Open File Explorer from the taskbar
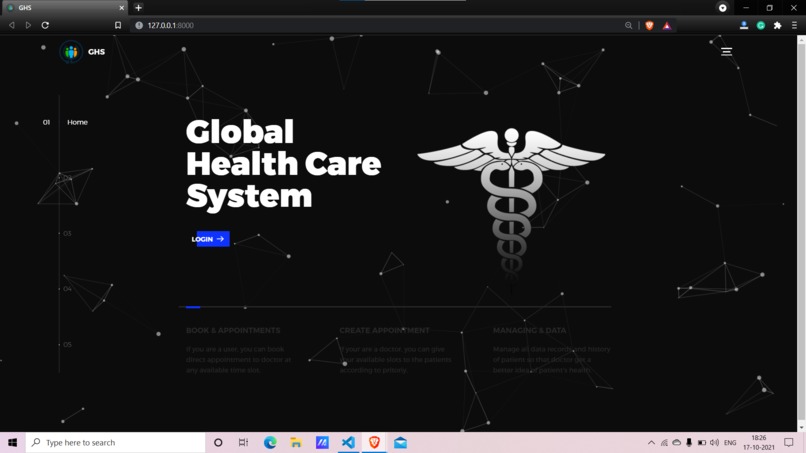The image size is (806, 453). (296, 442)
